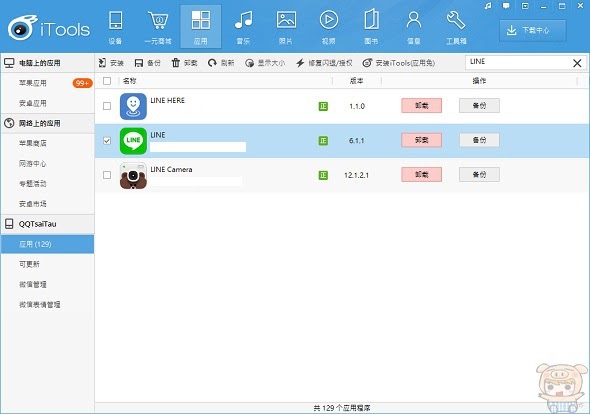Open the 音乐 (Music) section

pos(243,27)
